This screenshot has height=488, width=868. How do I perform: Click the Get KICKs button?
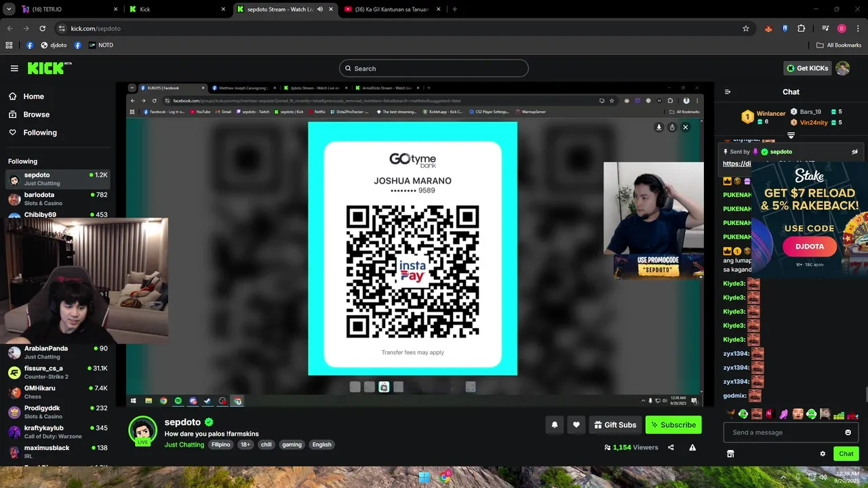(x=807, y=68)
